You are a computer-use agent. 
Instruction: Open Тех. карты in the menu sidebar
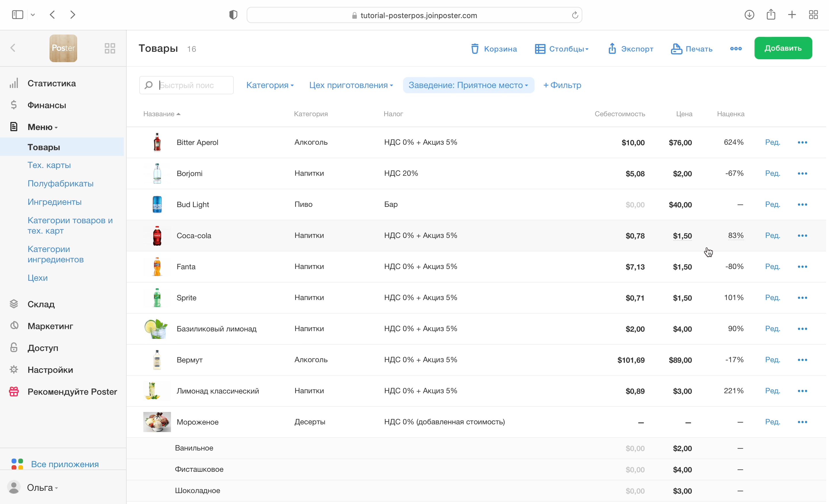(49, 165)
